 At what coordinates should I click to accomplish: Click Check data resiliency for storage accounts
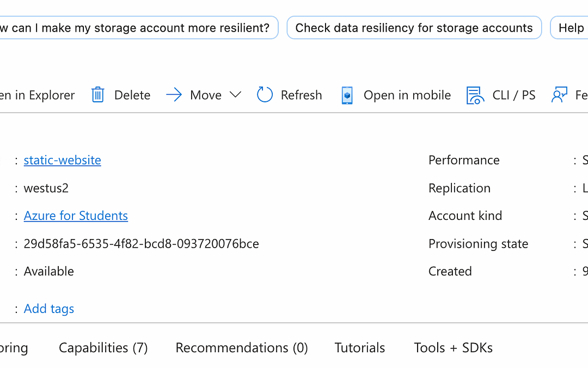[414, 28]
